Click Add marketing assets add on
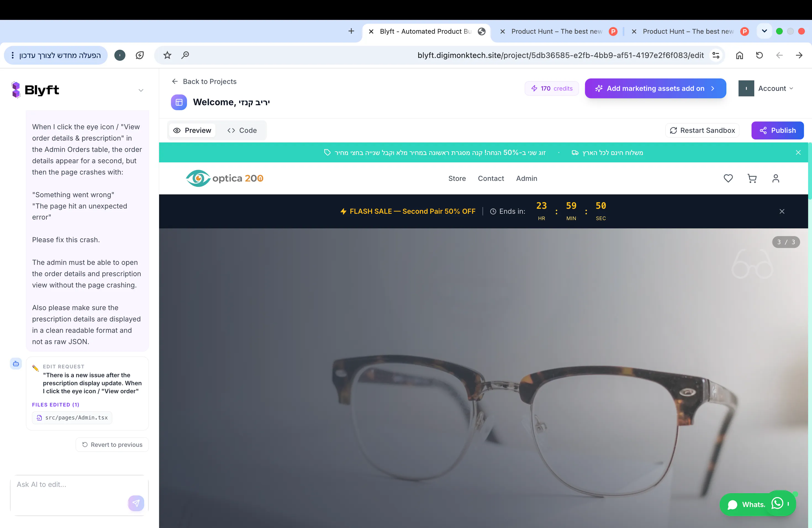This screenshot has width=812, height=528. tap(655, 88)
